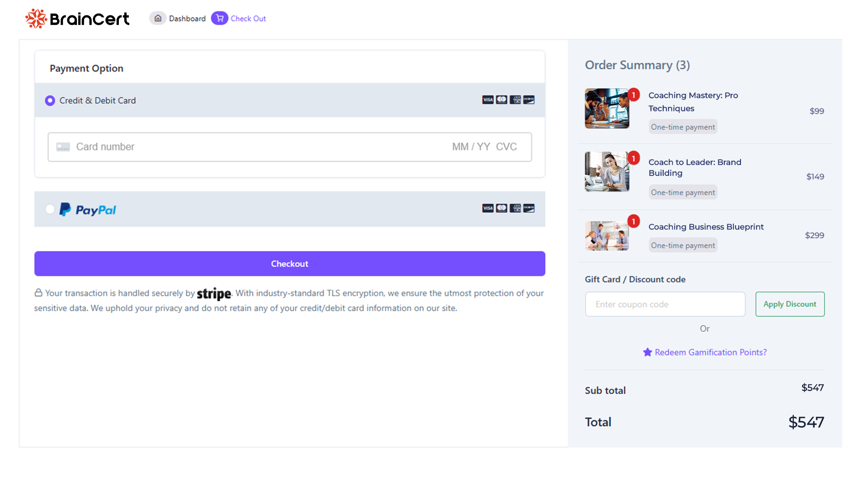This screenshot has height=488, width=868.
Task: Switch to the Check Out page
Action: (248, 18)
